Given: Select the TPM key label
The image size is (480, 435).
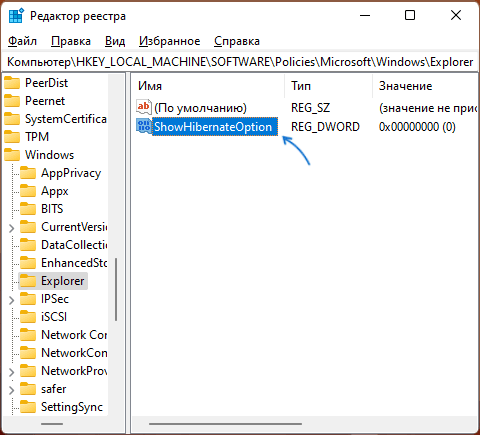Looking at the screenshot, I should (x=37, y=137).
